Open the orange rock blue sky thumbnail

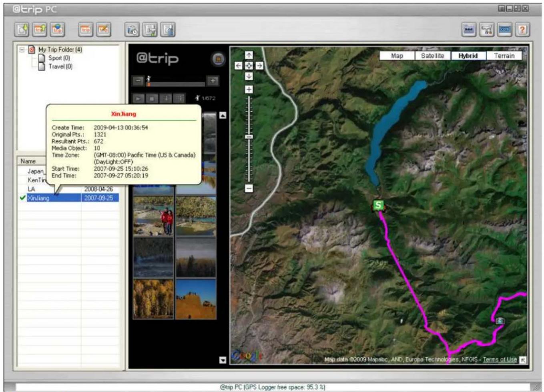pyautogui.click(x=196, y=299)
